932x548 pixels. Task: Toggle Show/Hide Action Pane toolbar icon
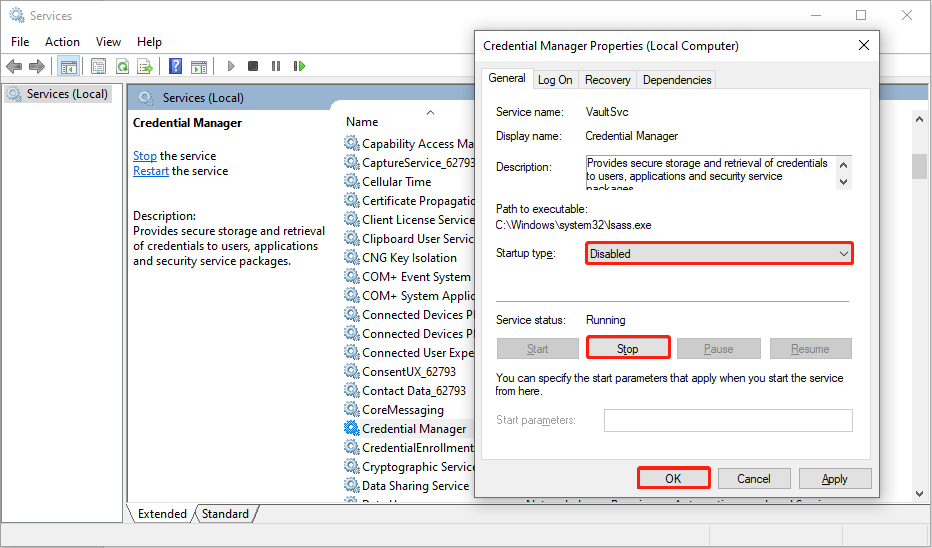[199, 66]
